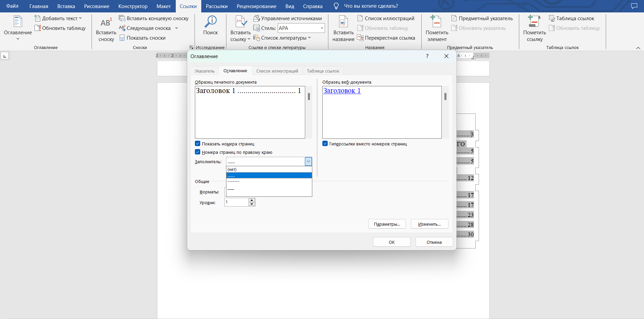The image size is (644, 319).
Task: Click Пометить элемент button
Action: 437,29
